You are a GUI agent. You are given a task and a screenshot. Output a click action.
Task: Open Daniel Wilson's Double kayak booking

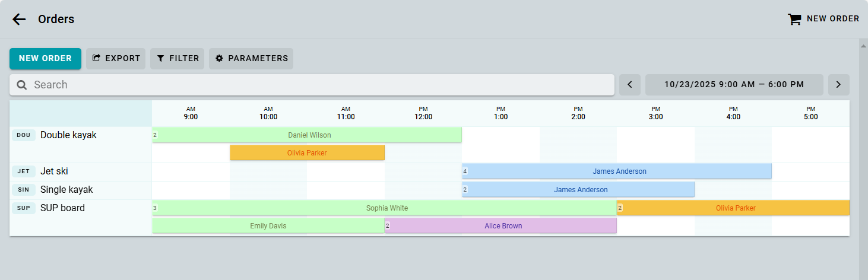309,135
